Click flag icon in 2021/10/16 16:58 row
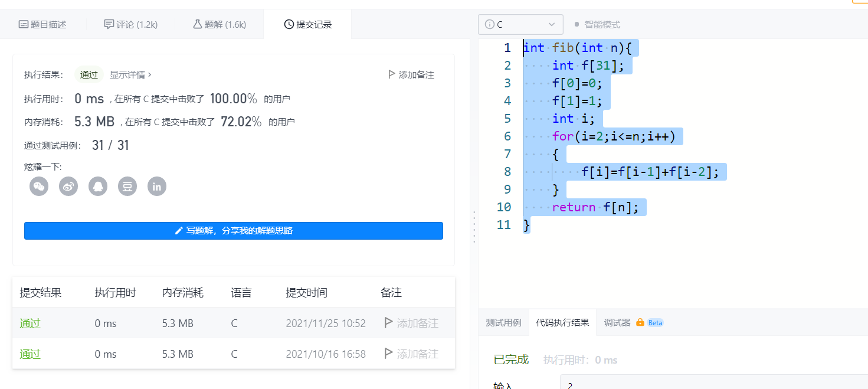This screenshot has height=389, width=868. [x=388, y=354]
